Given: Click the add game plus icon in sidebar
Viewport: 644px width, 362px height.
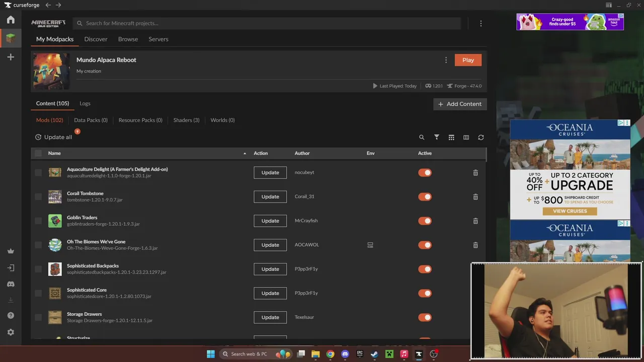Looking at the screenshot, I should tap(11, 57).
